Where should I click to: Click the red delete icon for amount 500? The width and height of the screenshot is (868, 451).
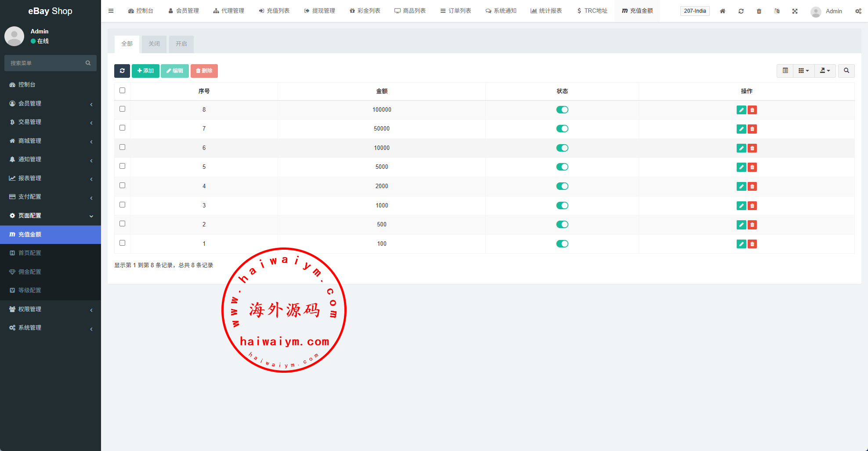coord(752,225)
